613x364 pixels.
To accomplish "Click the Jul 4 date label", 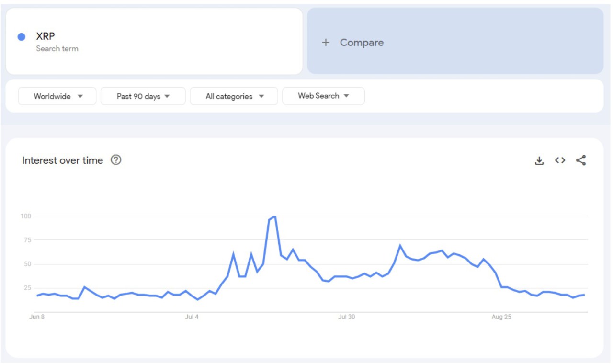I will click(192, 317).
